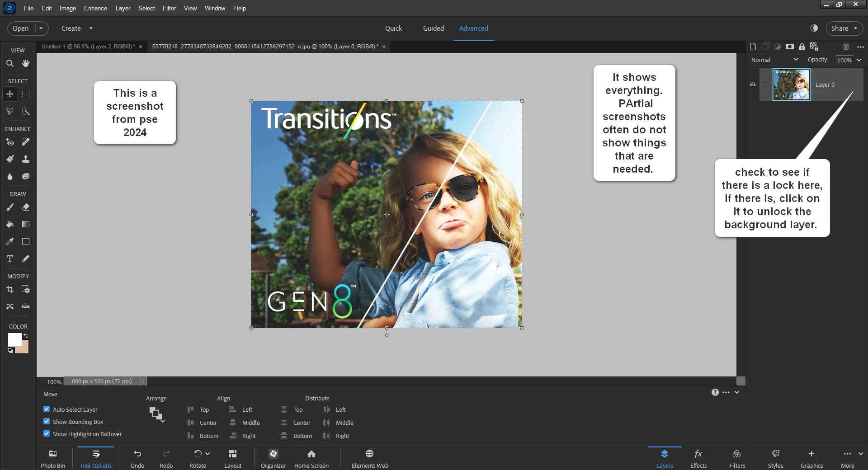Select the Pencil tool

click(26, 258)
